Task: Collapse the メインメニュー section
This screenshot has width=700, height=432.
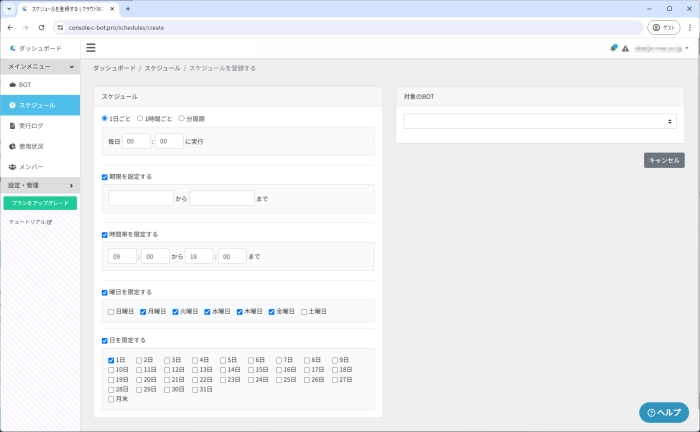Action: pos(40,66)
